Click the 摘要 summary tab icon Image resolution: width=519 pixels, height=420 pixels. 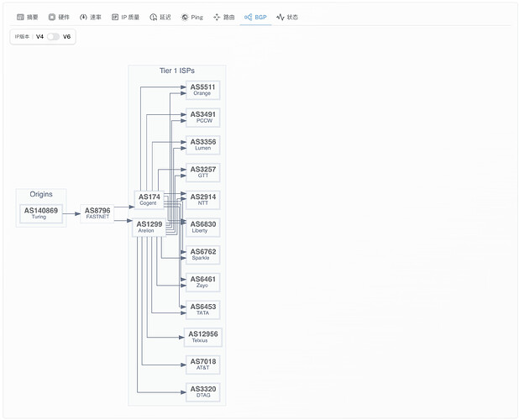20,17
